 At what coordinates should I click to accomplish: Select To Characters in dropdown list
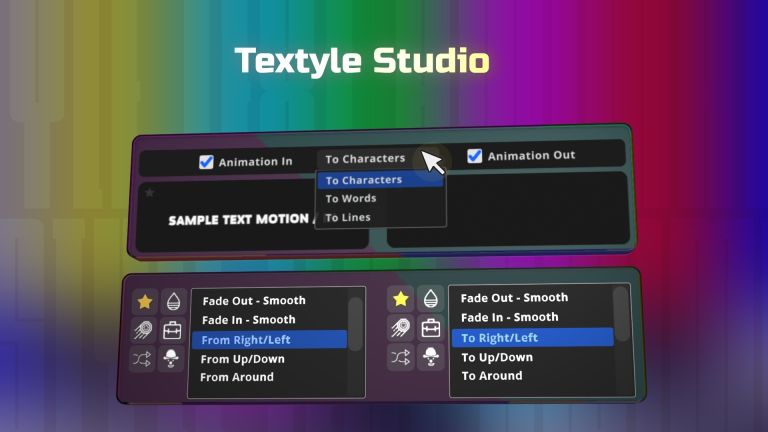pos(381,180)
